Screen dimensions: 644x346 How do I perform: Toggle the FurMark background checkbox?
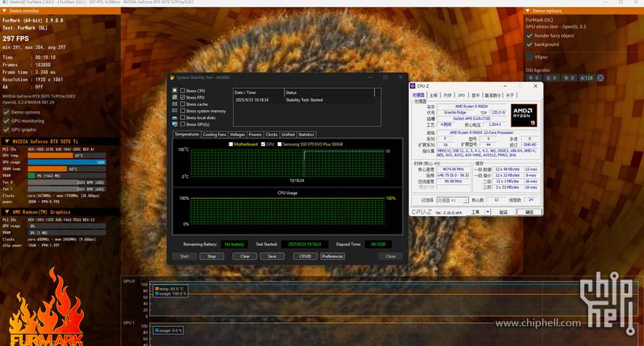(530, 44)
